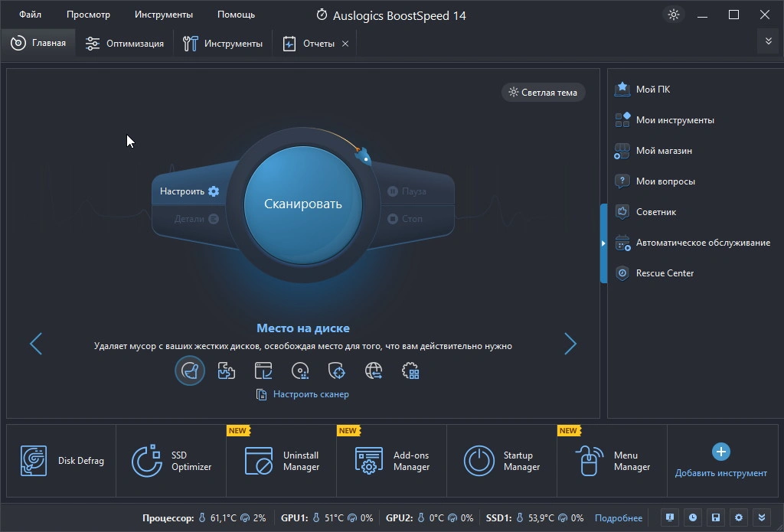784x532 pixels.
Task: Click the rocket marker on scan dial
Action: tap(363, 156)
